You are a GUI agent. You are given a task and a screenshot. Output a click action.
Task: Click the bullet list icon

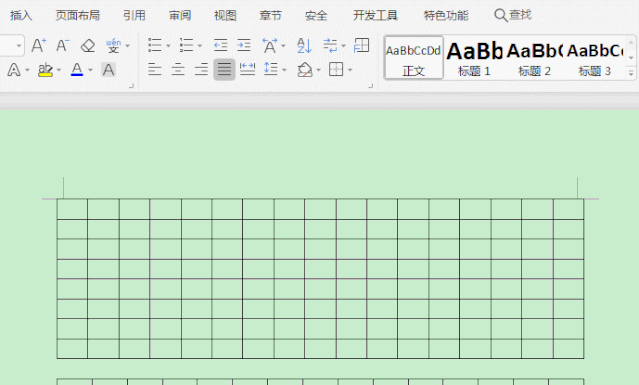(x=155, y=45)
